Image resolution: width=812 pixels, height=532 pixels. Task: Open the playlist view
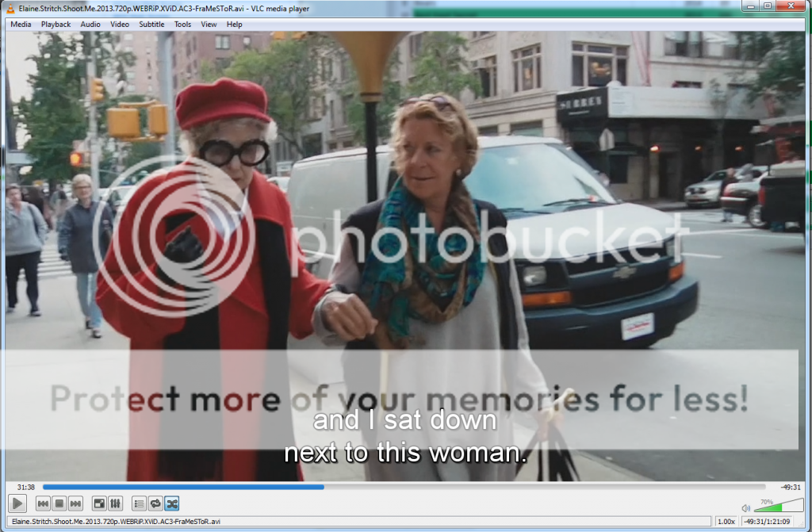(x=139, y=503)
